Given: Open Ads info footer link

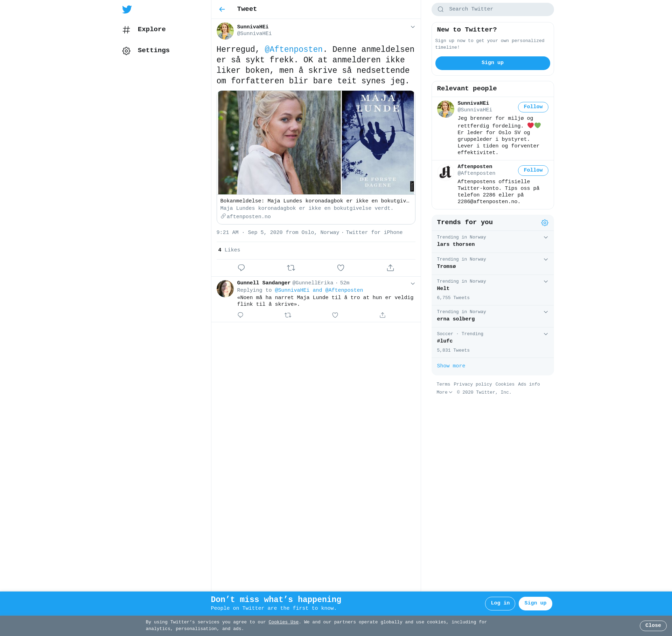Looking at the screenshot, I should [x=529, y=385].
